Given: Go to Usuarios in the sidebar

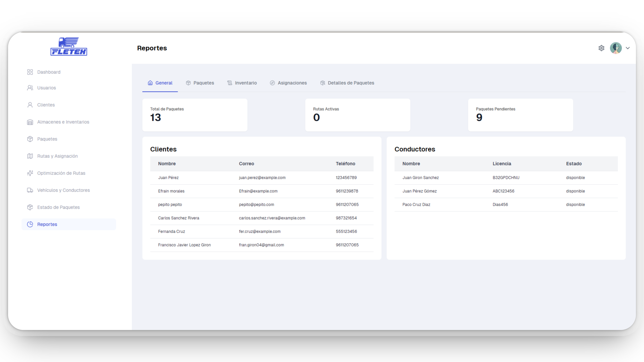Looking at the screenshot, I should click(69, 88).
